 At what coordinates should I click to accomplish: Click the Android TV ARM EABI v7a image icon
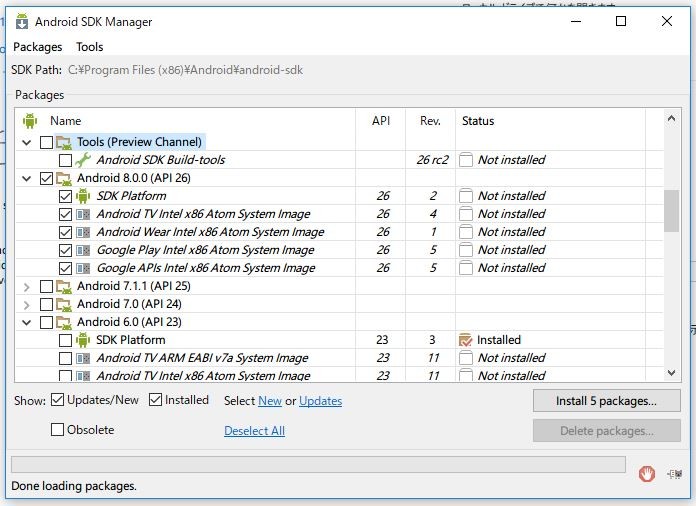(x=83, y=358)
